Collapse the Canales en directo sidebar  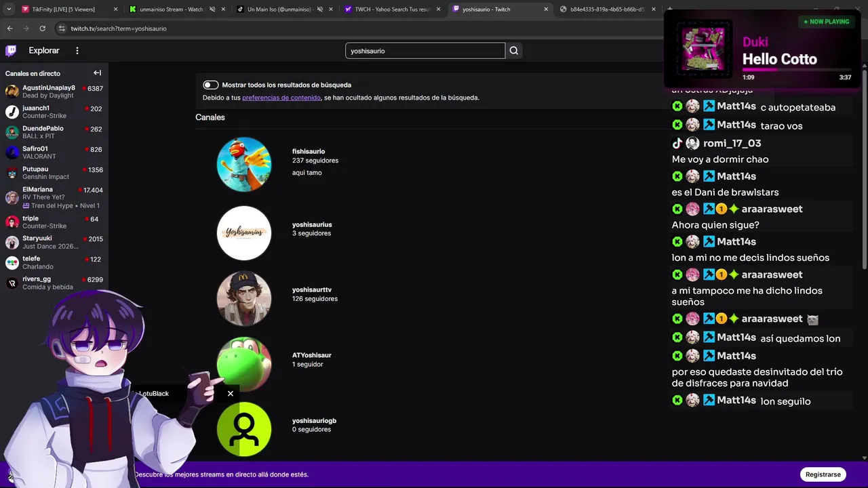coord(97,73)
